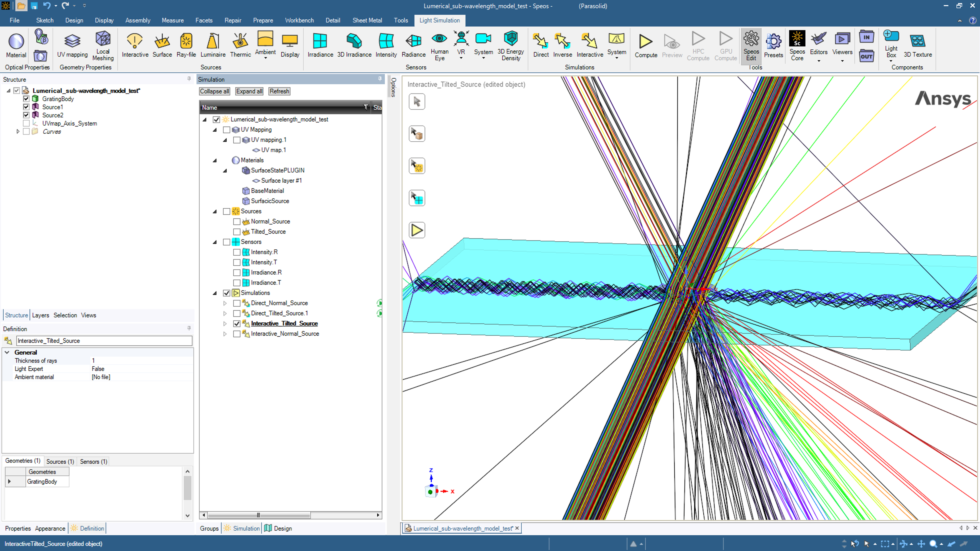Open the Prepare ribbon tab
The width and height of the screenshot is (980, 551).
(263, 20)
